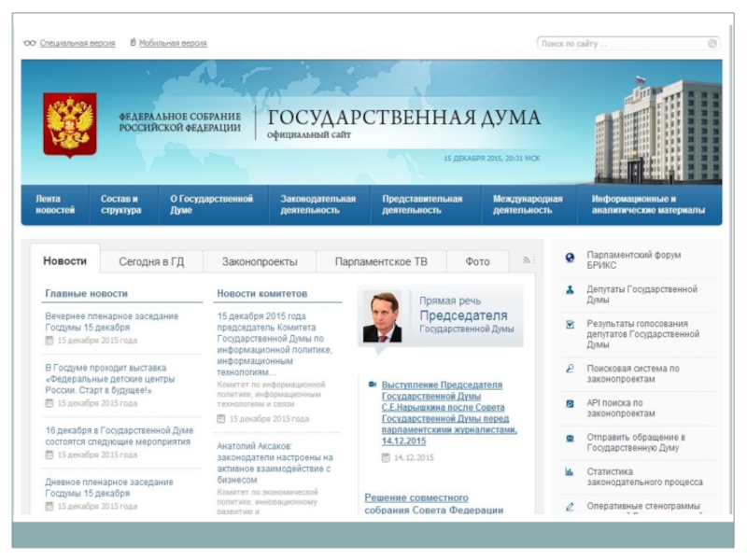The image size is (747, 560).
Task: Open the Сегодня в ГД tab
Action: [151, 262]
